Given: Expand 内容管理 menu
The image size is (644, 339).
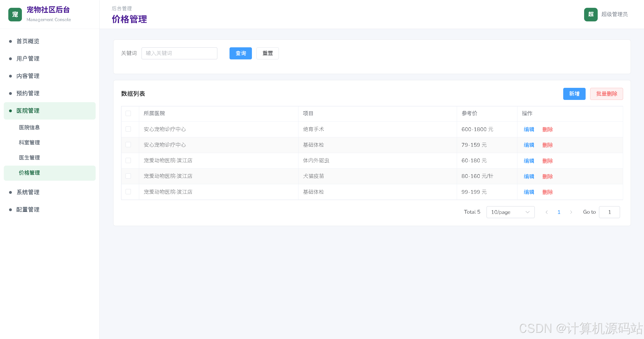Looking at the screenshot, I should [x=50, y=76].
